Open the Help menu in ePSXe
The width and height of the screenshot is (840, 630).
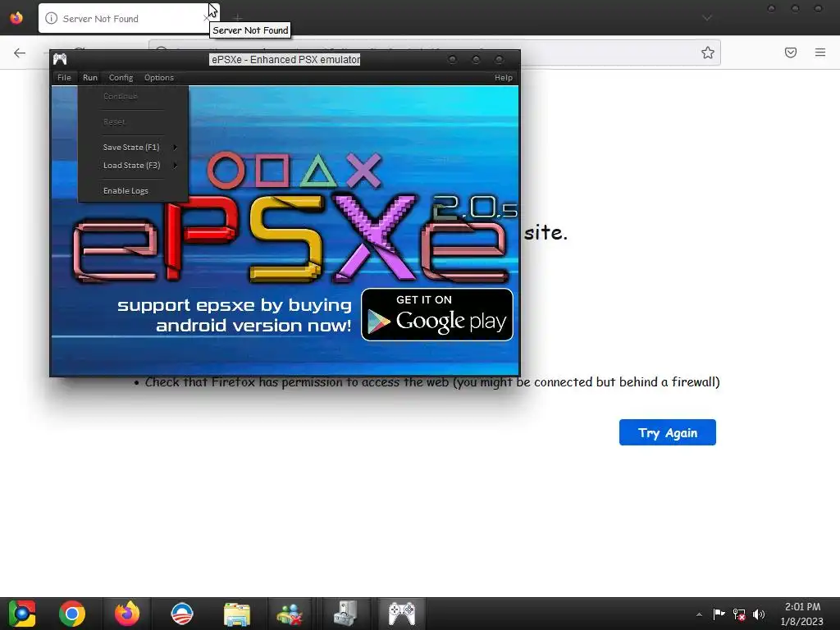(504, 78)
